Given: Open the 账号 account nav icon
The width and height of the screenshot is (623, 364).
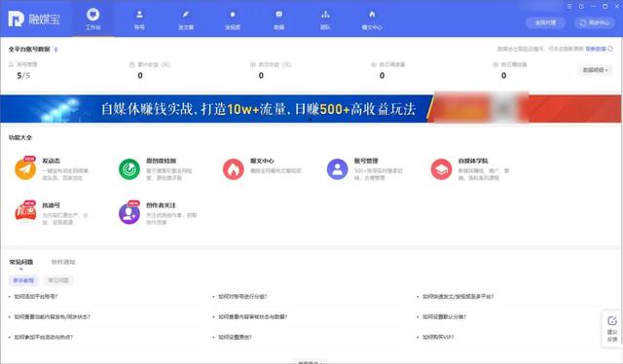Looking at the screenshot, I should coord(139,15).
